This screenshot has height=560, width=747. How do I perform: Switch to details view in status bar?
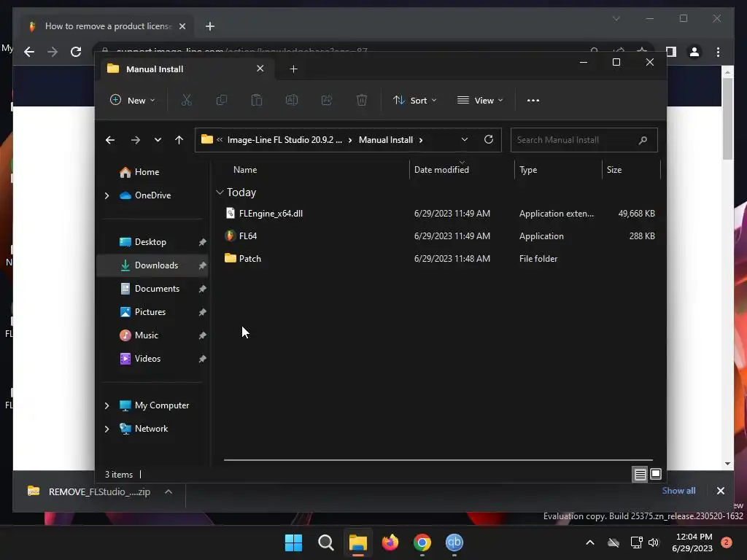click(640, 474)
